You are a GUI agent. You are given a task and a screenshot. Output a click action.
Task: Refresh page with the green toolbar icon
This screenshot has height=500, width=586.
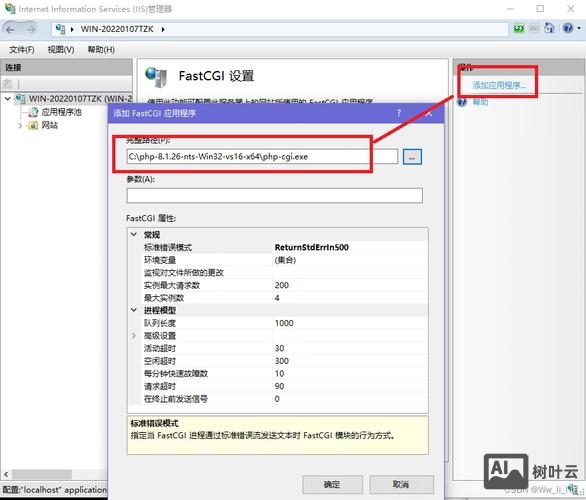519,28
